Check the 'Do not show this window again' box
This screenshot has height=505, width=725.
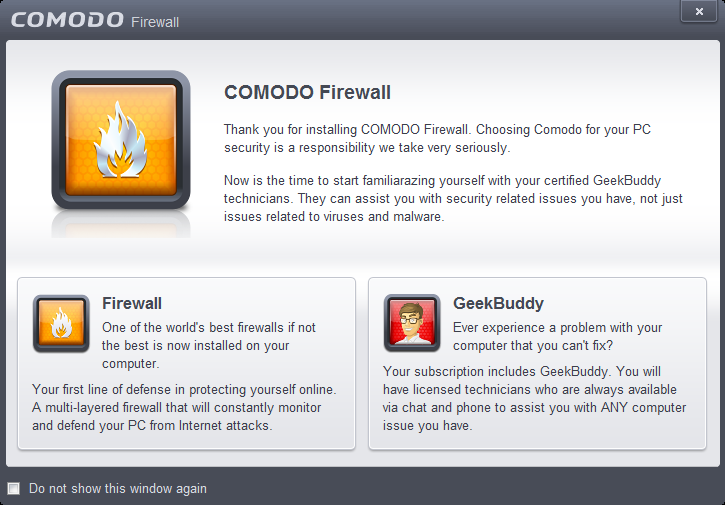[x=14, y=488]
